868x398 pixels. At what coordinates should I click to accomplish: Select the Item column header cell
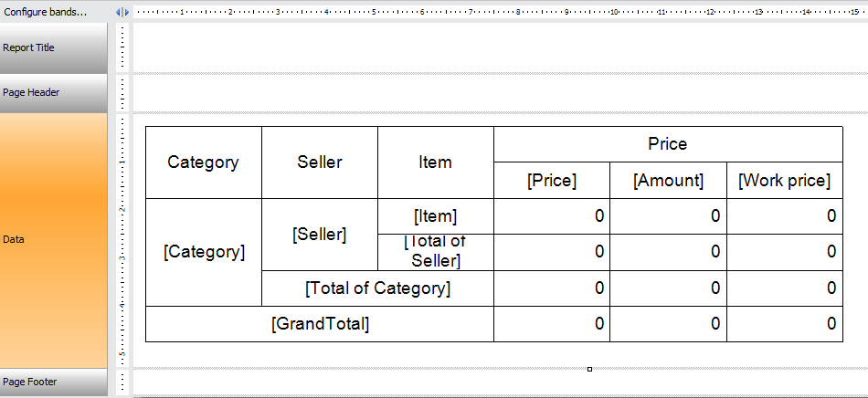click(435, 162)
